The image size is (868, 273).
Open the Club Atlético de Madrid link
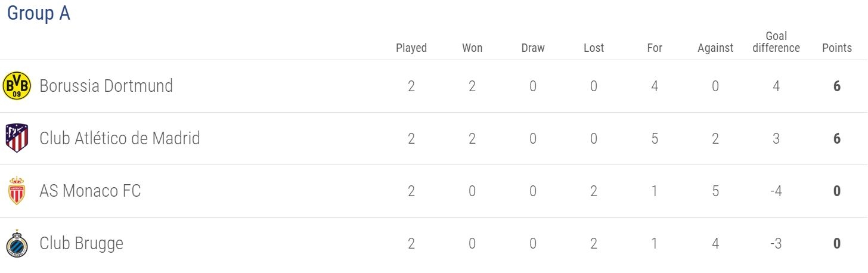[120, 138]
